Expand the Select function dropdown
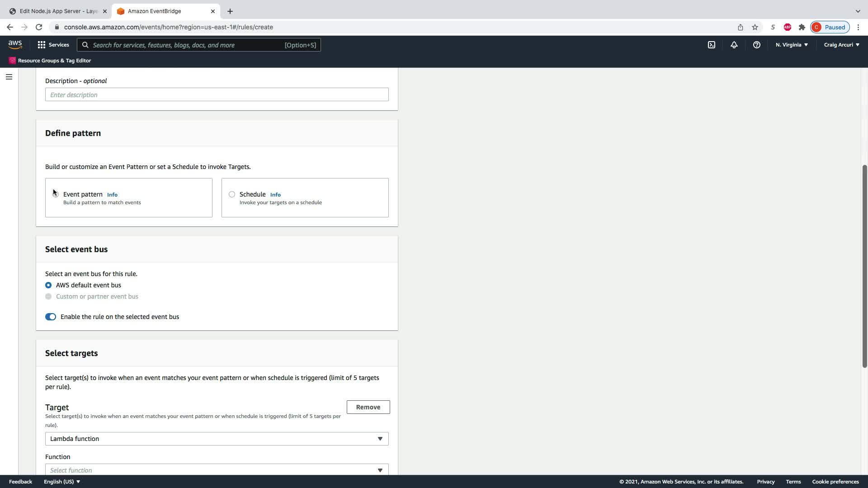The image size is (868, 488). pos(217,470)
